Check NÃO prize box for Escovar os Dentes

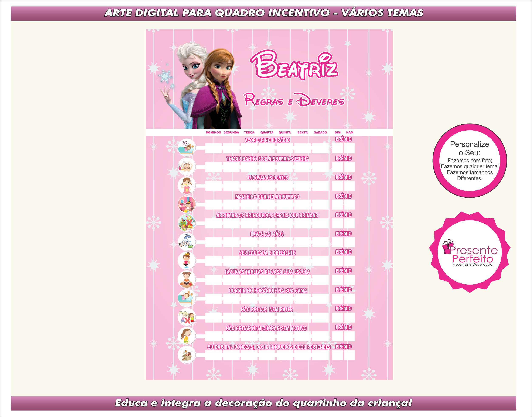349,186
